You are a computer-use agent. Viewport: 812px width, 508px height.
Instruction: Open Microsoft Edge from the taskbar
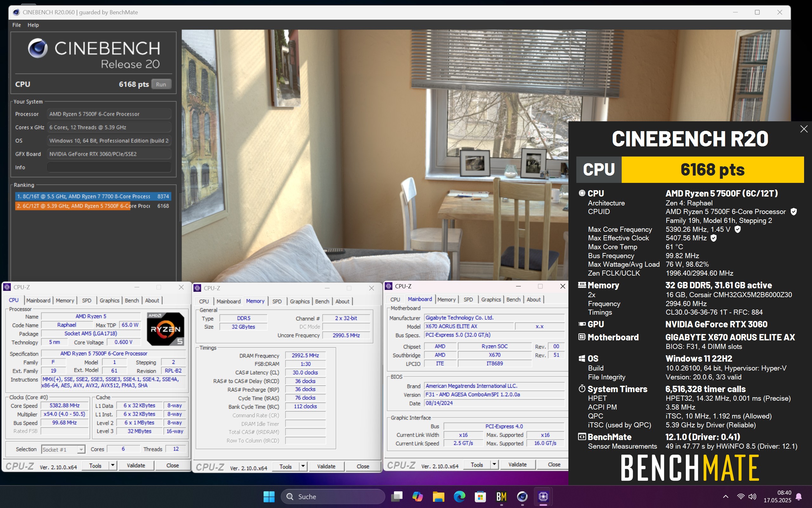coord(459,496)
